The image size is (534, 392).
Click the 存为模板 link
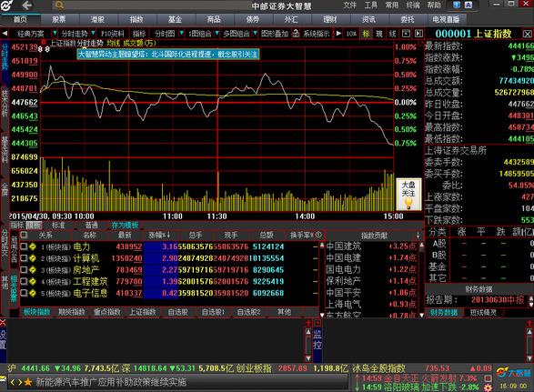(x=125, y=225)
